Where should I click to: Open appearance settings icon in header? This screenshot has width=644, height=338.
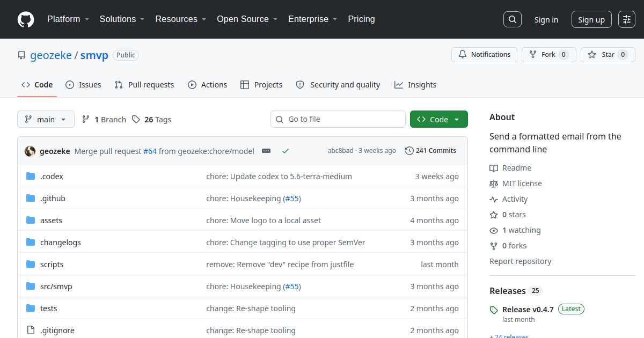[x=627, y=19]
